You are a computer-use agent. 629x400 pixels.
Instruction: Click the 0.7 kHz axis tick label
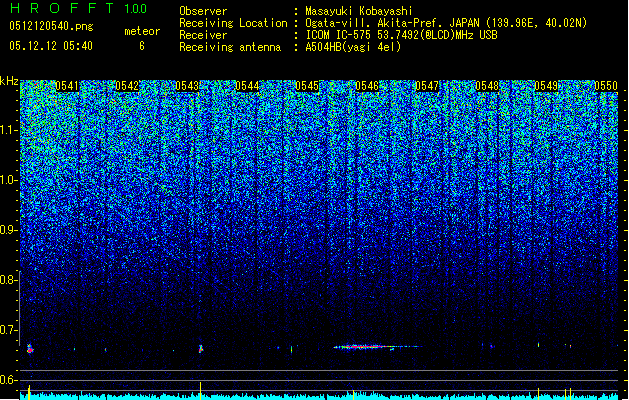coord(8,330)
